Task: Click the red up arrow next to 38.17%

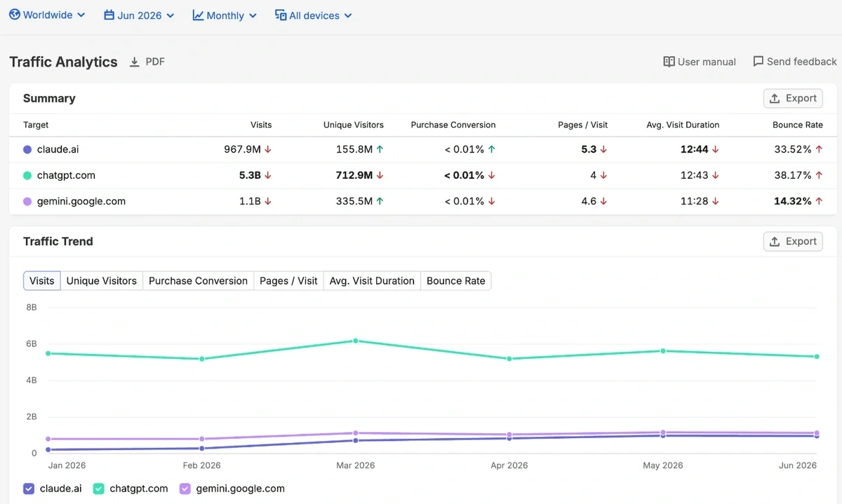Action: coord(819,175)
